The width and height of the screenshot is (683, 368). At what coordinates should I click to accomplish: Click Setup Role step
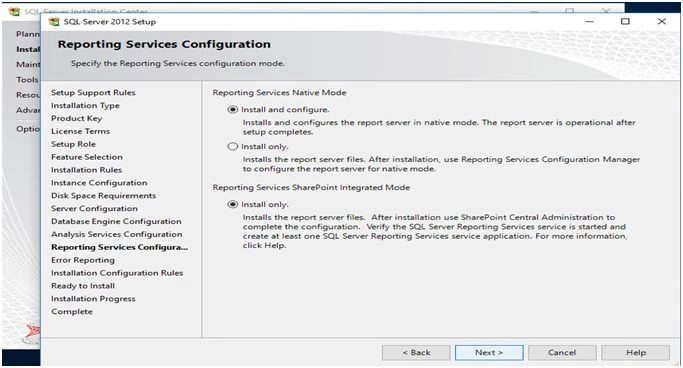(74, 144)
